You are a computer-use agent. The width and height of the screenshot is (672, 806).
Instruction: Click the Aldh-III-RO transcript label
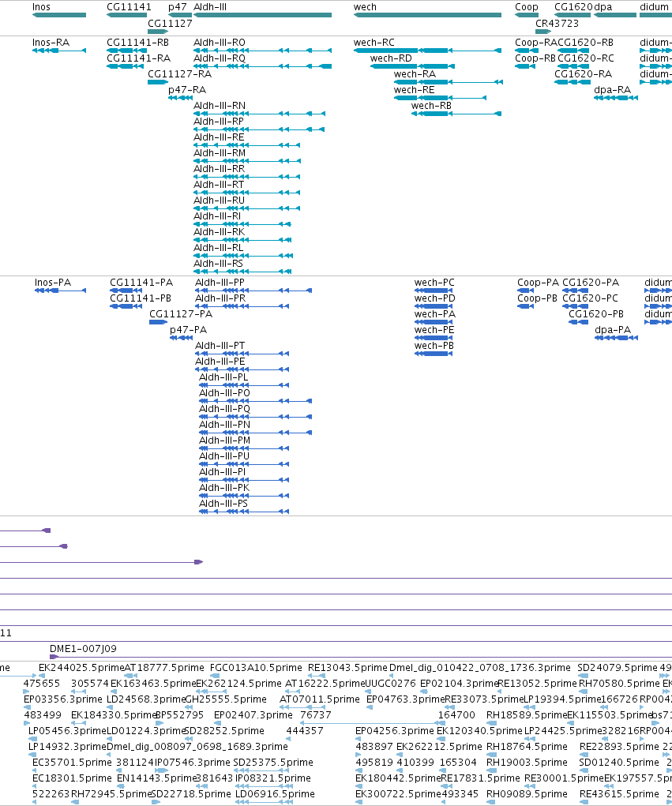(220, 43)
